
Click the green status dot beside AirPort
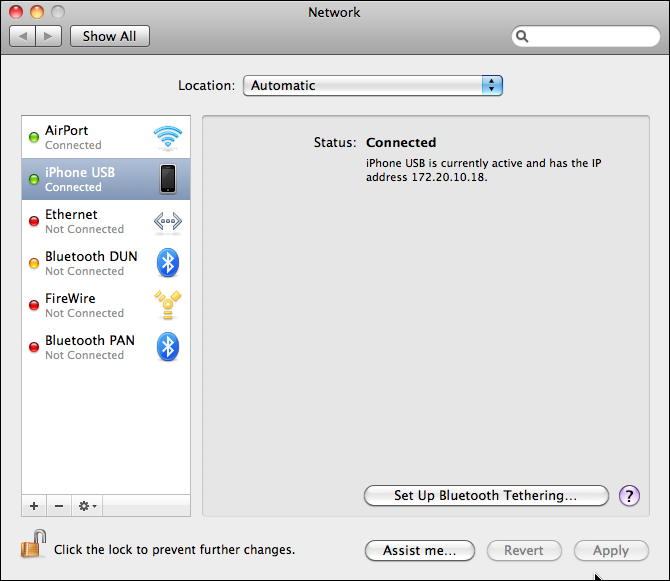point(34,137)
